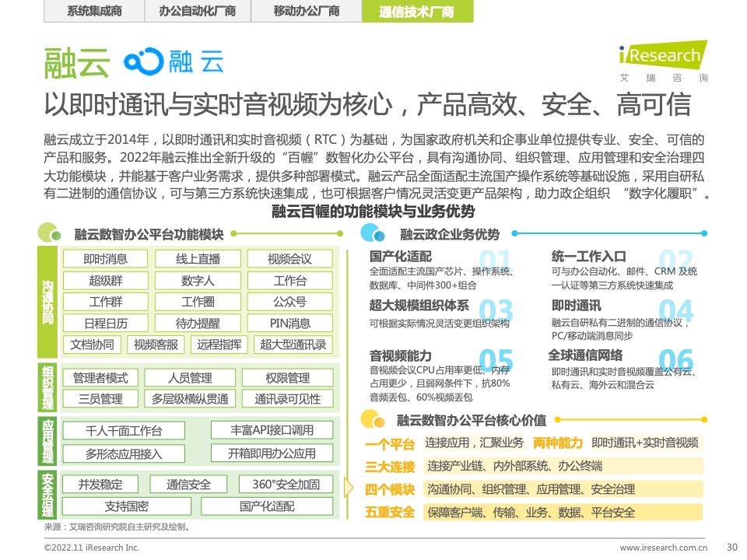Click the 音视频能力 heading
The image size is (747, 560).
coord(400,355)
